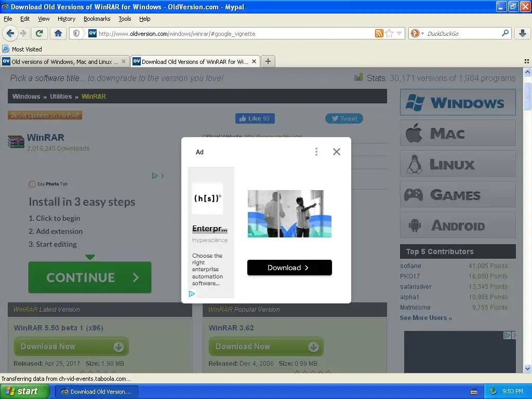The image size is (532, 399).
Task: Click the DuckDuckGo search input field
Action: tap(462, 33)
